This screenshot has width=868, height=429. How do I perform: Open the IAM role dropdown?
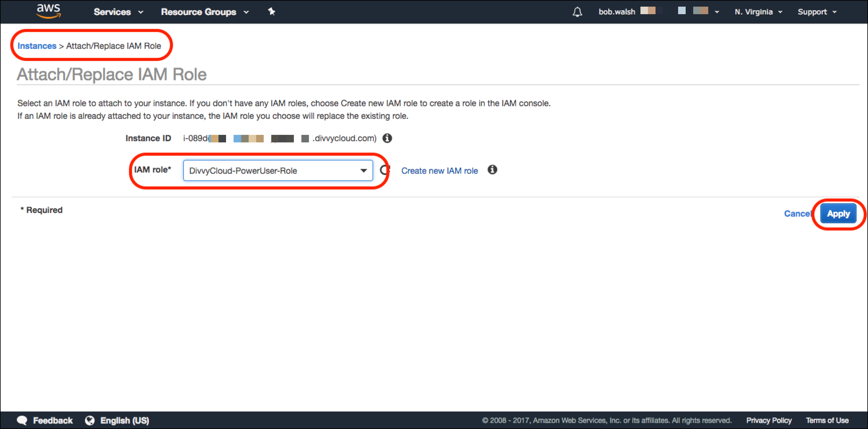coord(278,171)
